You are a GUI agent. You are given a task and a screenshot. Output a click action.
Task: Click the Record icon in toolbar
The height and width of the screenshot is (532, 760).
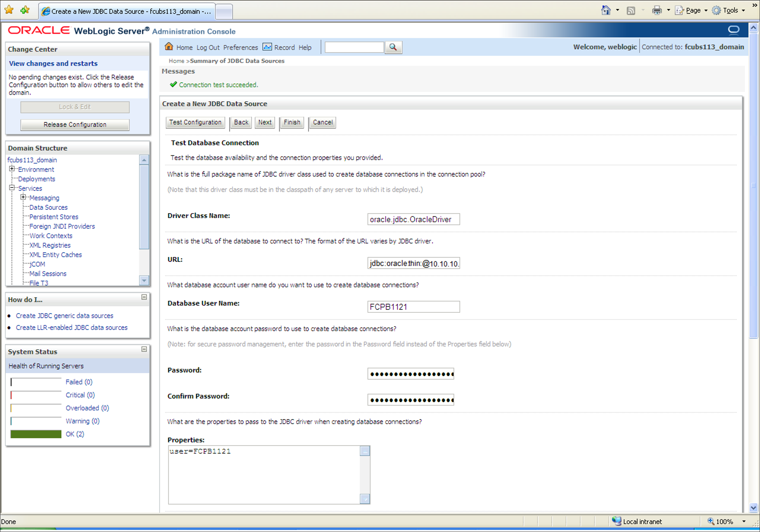point(267,47)
